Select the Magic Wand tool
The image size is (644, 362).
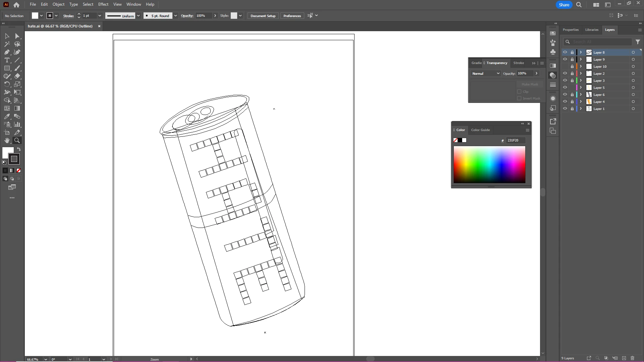[7, 44]
